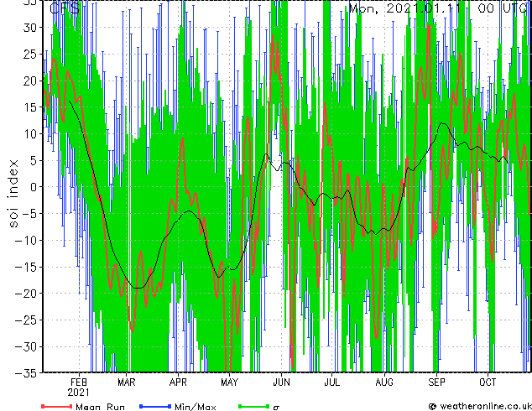Click the -20 y-axis value
This screenshot has height=411, width=532.
pyautogui.click(x=27, y=294)
